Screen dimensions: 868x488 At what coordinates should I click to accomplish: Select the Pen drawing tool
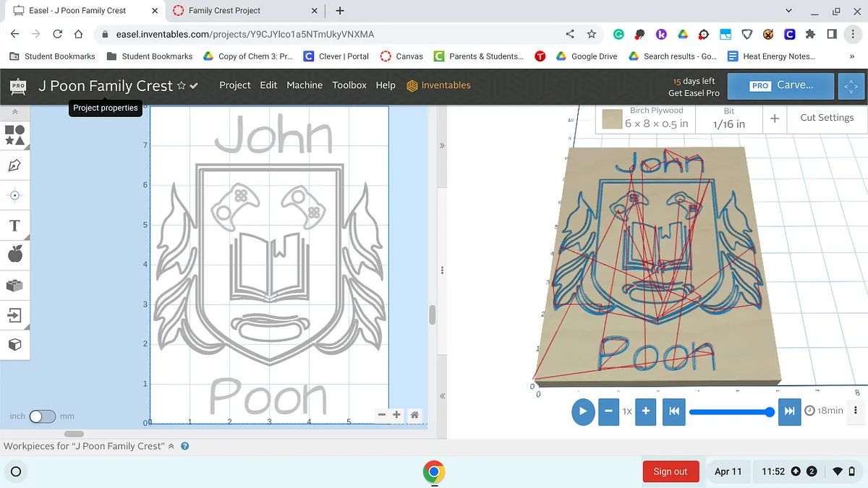coord(14,166)
